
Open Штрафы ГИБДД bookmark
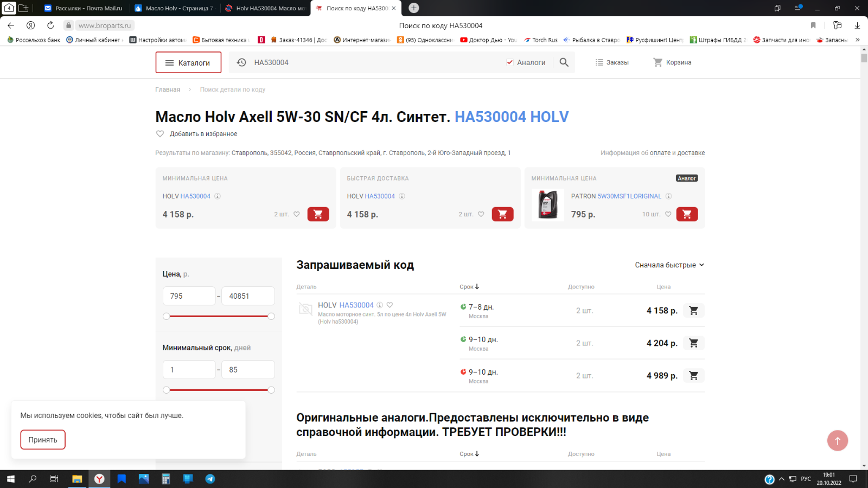718,40
